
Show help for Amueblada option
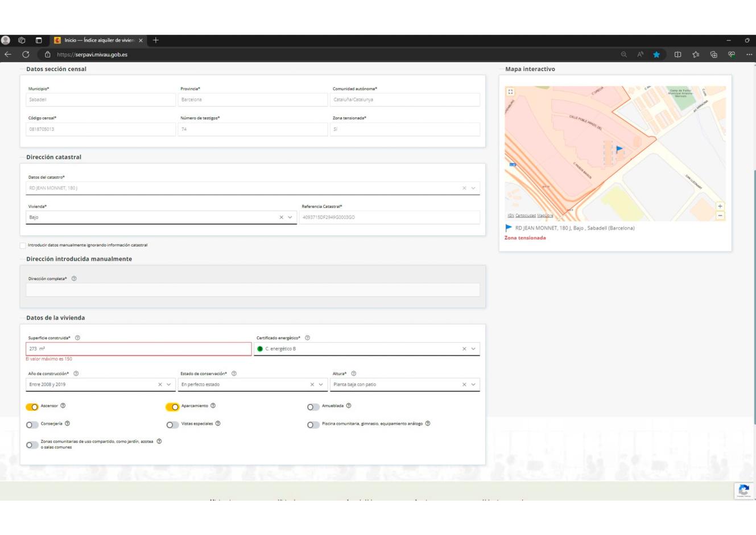(x=349, y=406)
